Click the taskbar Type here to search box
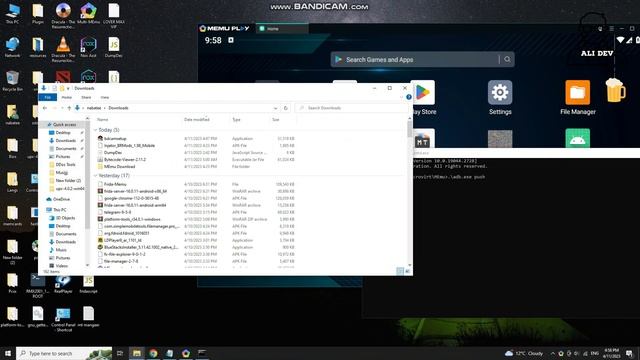640x360 pixels. click(x=64, y=353)
